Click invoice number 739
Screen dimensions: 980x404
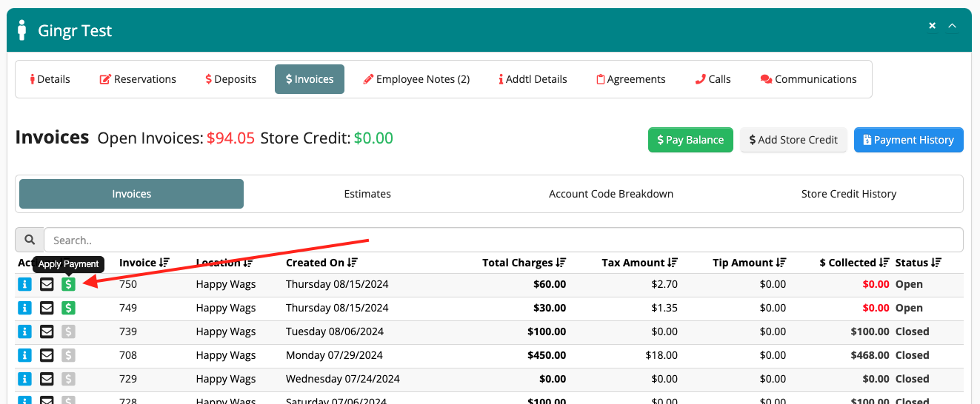tap(128, 331)
